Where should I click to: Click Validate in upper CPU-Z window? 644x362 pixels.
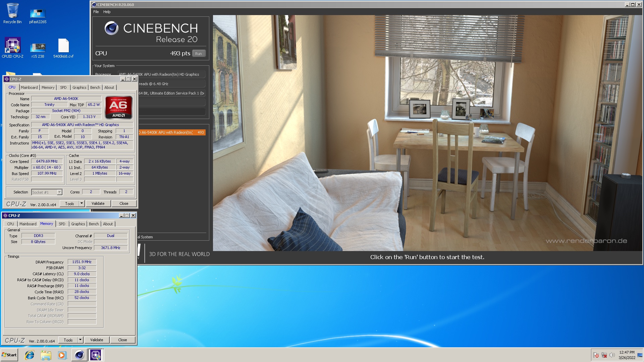coord(98,203)
